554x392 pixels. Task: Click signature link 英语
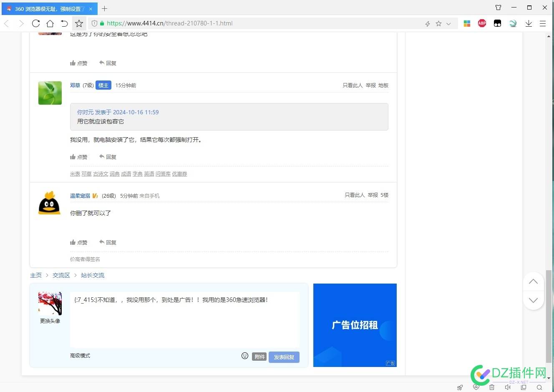(149, 174)
